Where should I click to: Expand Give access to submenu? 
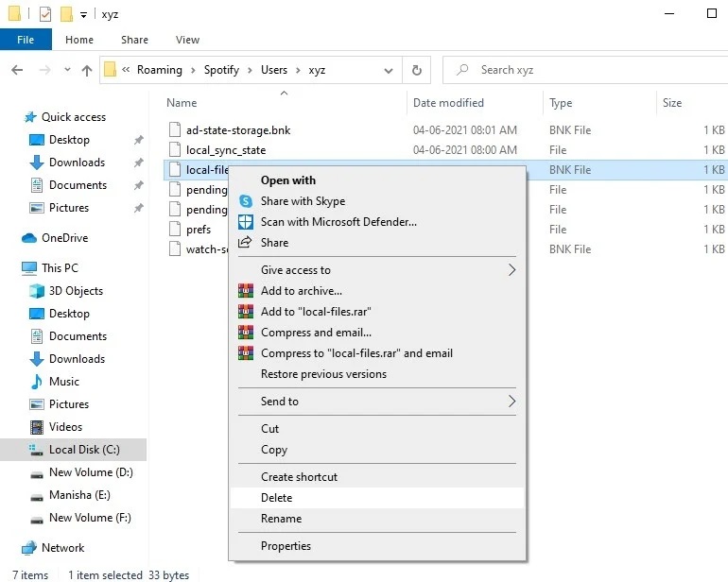pyautogui.click(x=377, y=270)
